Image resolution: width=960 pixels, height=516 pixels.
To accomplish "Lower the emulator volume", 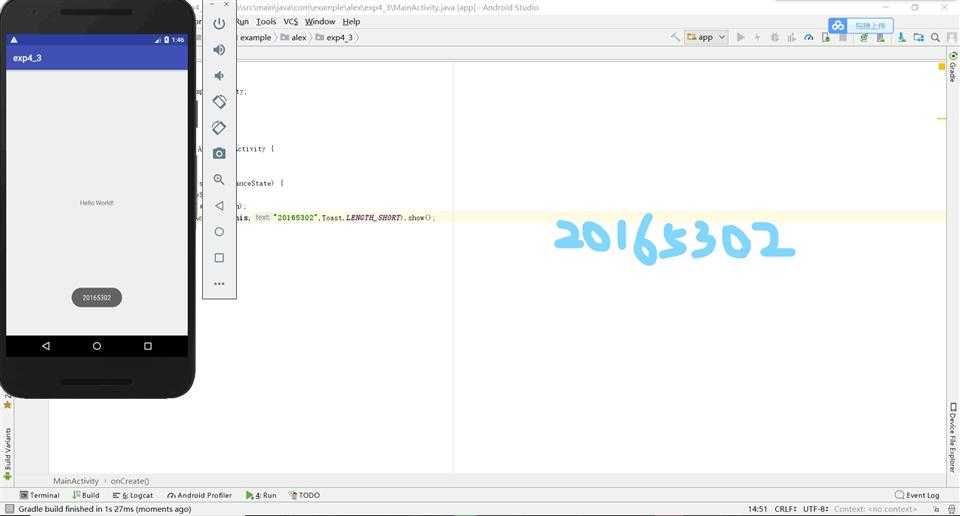I will pyautogui.click(x=219, y=76).
